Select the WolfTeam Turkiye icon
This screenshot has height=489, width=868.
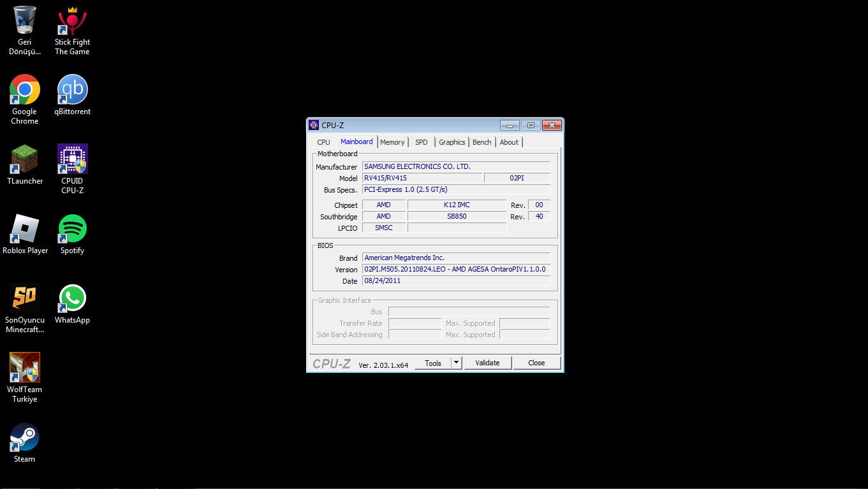tap(25, 377)
